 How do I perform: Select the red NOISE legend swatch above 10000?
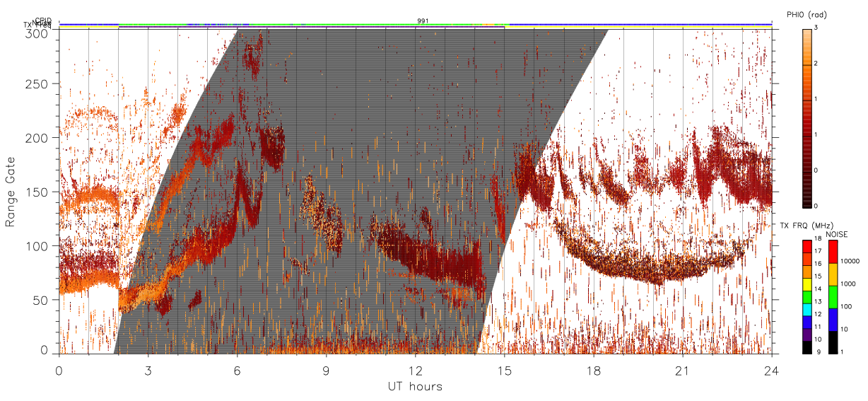click(833, 251)
